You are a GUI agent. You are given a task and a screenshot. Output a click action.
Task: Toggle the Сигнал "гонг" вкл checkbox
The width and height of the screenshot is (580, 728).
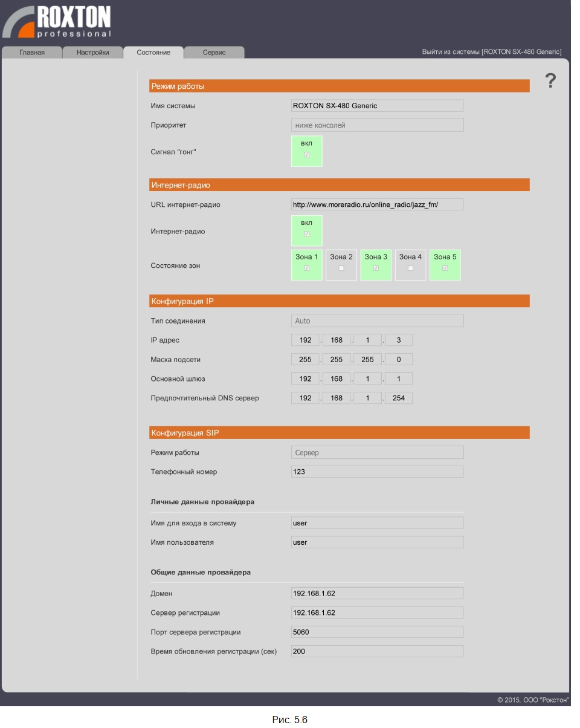306,155
